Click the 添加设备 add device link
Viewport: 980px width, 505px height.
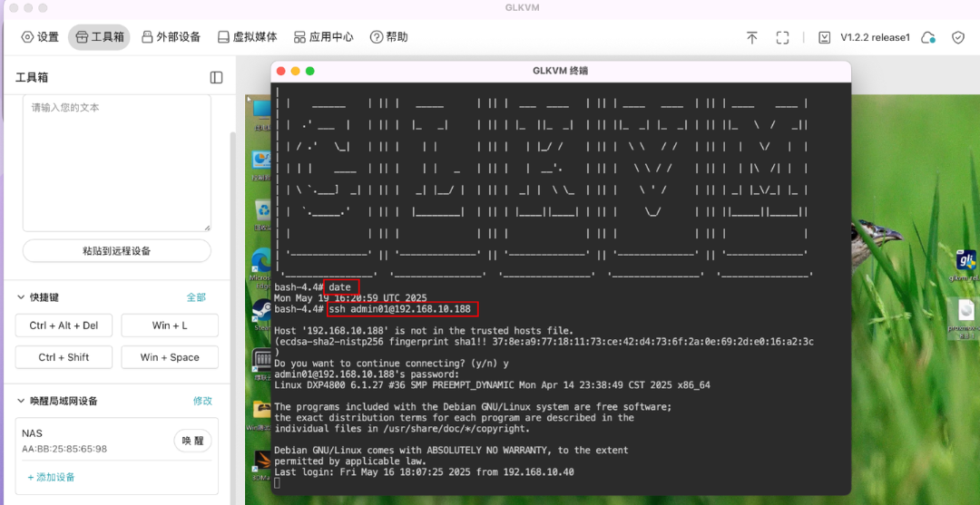click(51, 477)
